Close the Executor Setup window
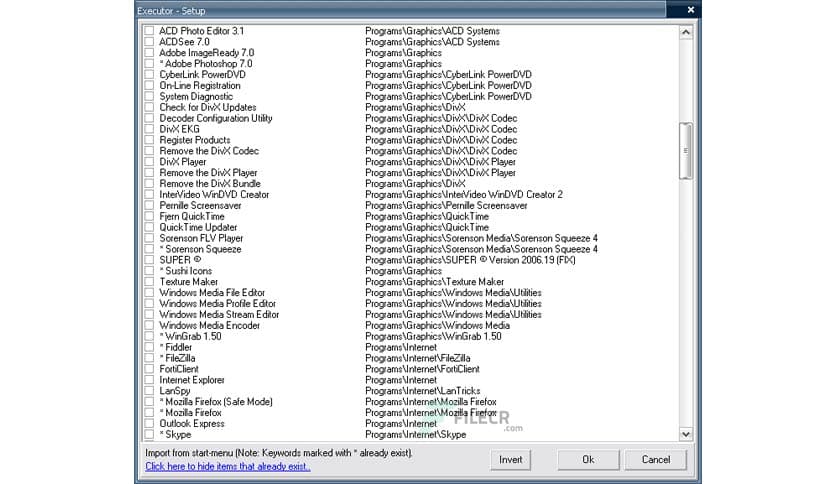 pos(690,10)
